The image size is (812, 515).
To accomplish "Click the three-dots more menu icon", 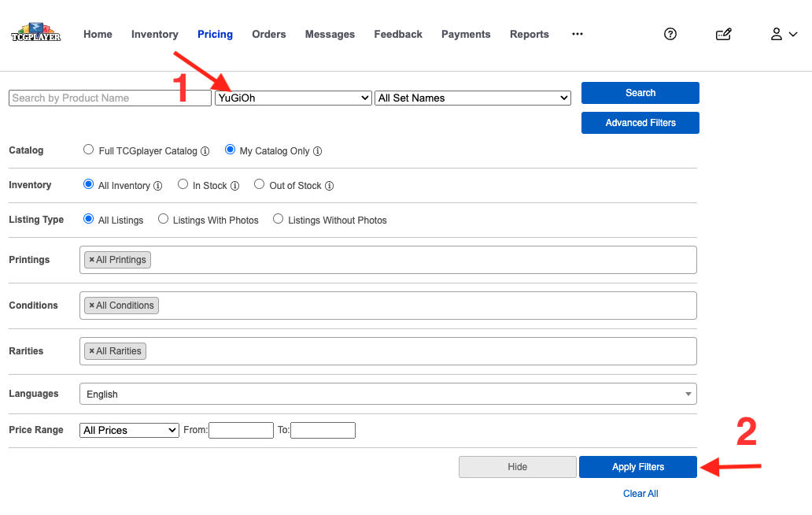I will (578, 34).
